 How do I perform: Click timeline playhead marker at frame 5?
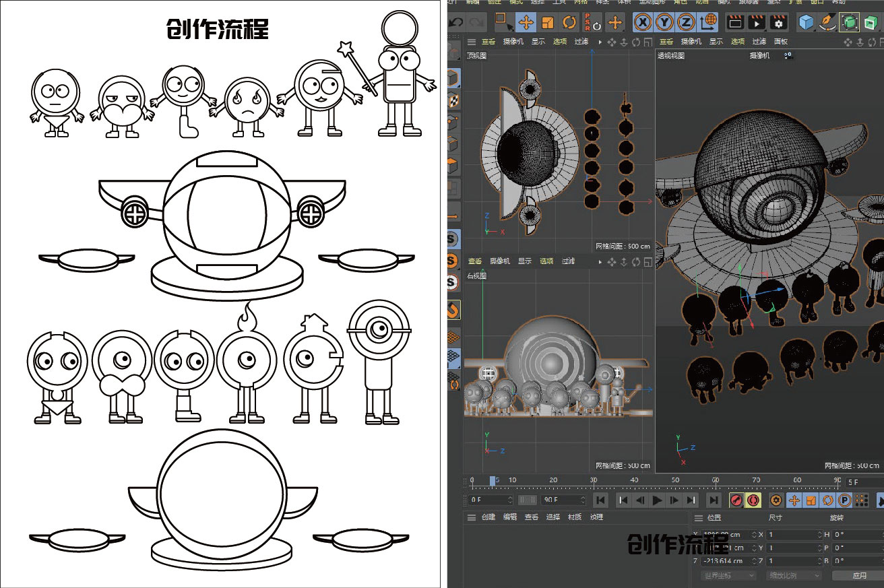[x=493, y=481]
